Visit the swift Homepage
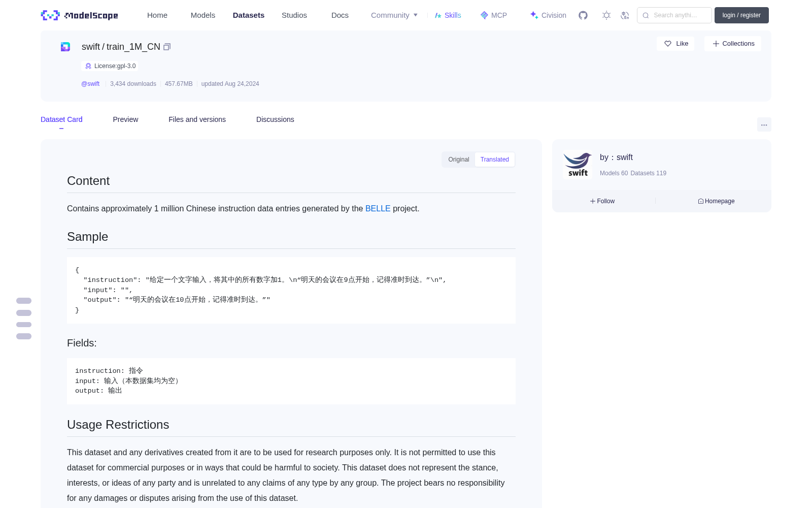This screenshot has height=508, width=812. (716, 201)
